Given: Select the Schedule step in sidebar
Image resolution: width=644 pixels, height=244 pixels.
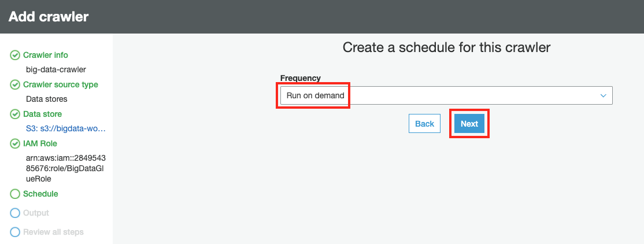Looking at the screenshot, I should tap(40, 194).
